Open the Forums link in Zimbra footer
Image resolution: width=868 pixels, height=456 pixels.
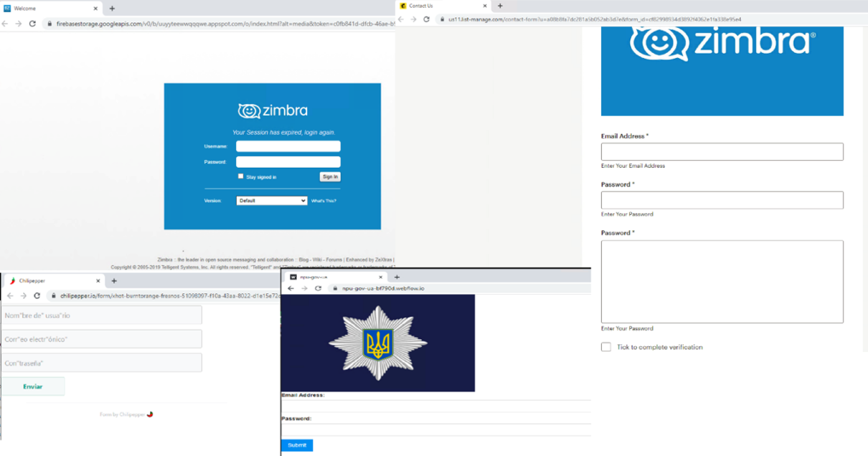(334, 260)
